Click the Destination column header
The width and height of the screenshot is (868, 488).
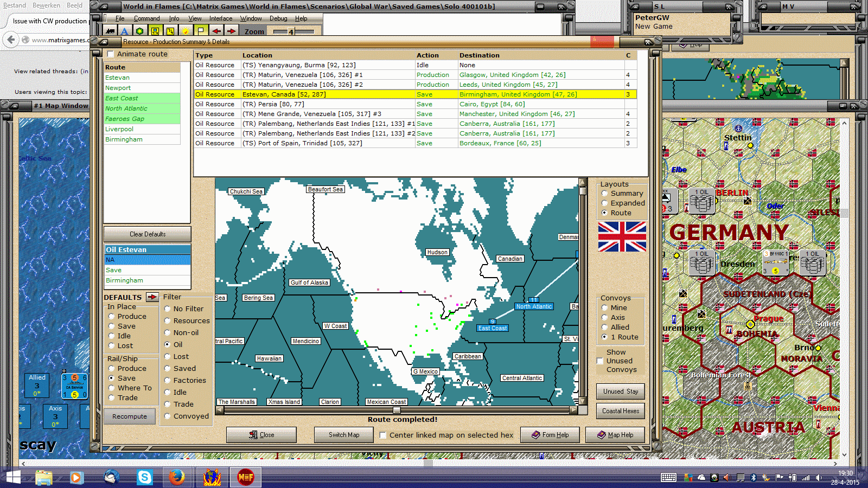coord(480,55)
